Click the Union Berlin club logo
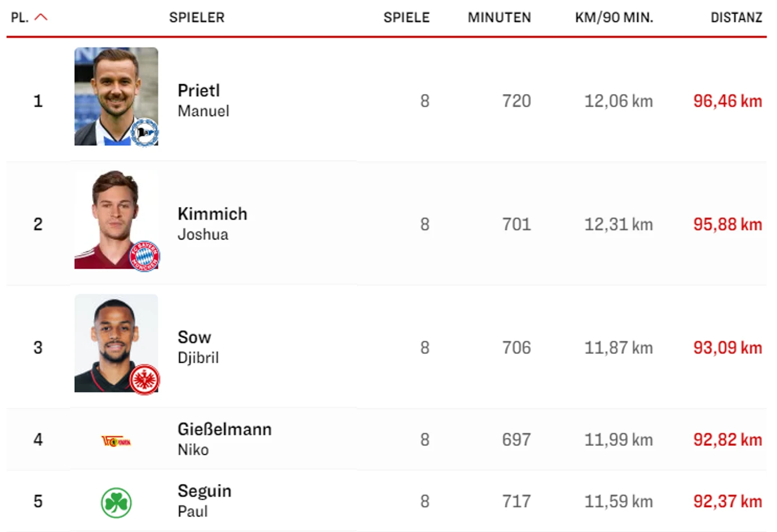This screenshot has width=777, height=532. 116,441
